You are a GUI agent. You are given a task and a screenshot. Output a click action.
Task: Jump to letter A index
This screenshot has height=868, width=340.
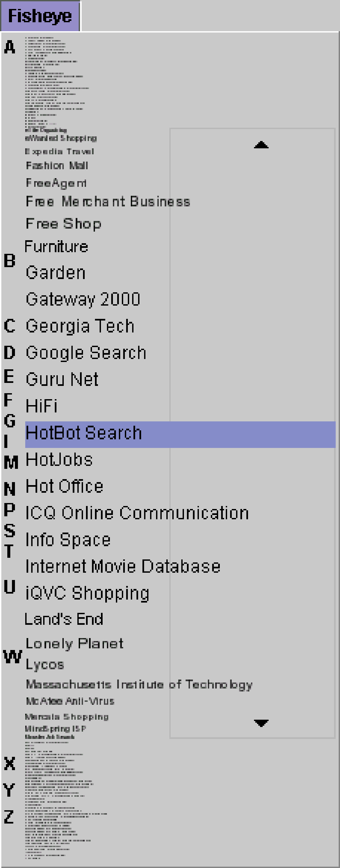pos(10,47)
